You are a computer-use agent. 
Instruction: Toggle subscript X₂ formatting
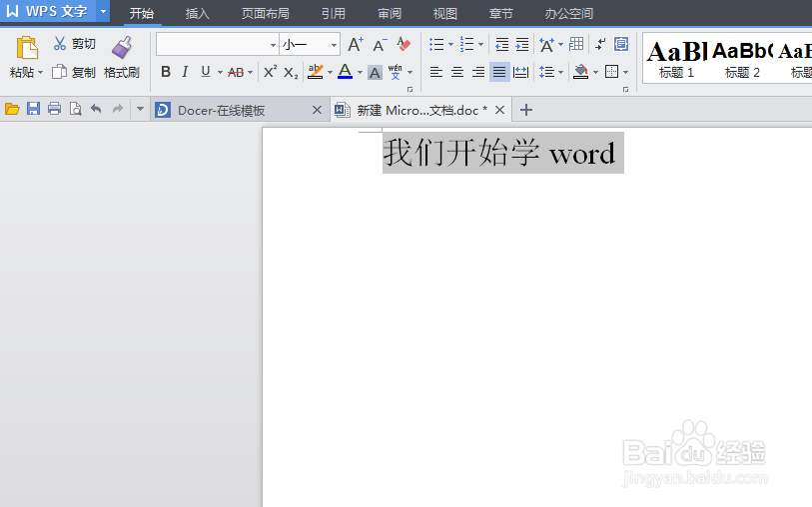pos(291,73)
